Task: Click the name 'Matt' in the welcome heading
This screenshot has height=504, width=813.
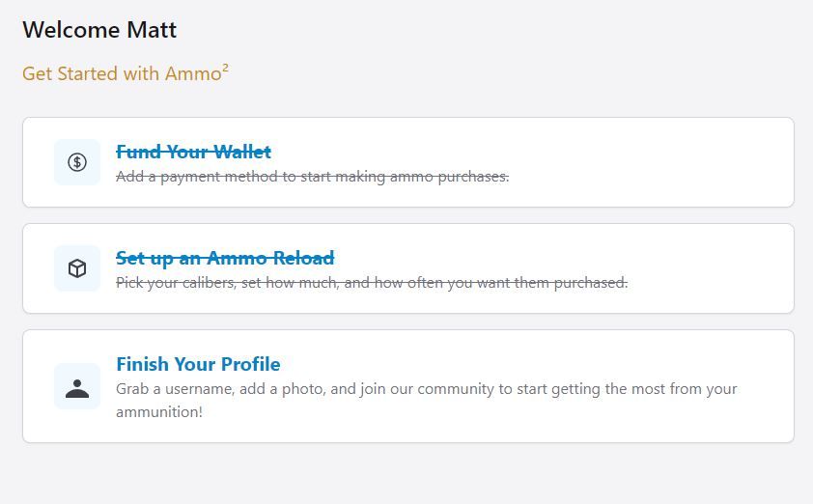Action: 152,30
